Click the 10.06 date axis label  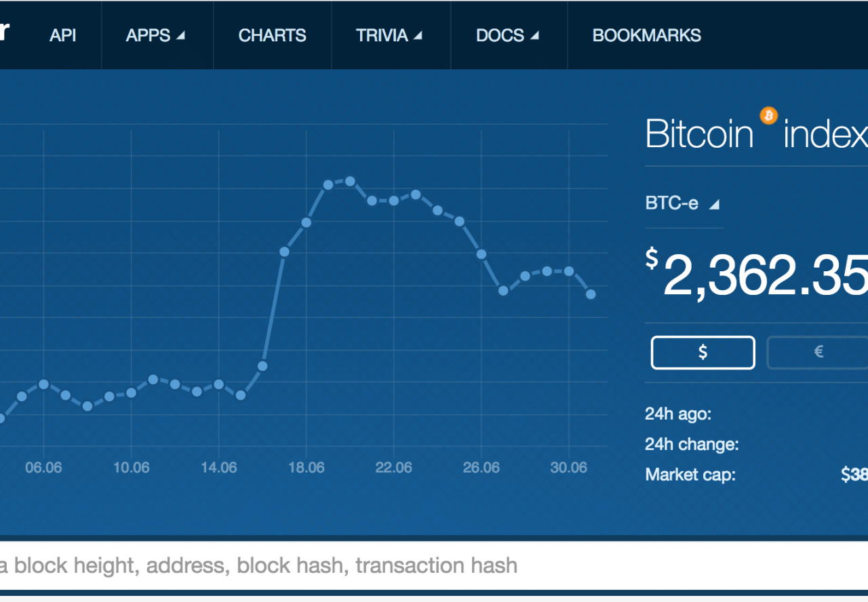coord(132,468)
